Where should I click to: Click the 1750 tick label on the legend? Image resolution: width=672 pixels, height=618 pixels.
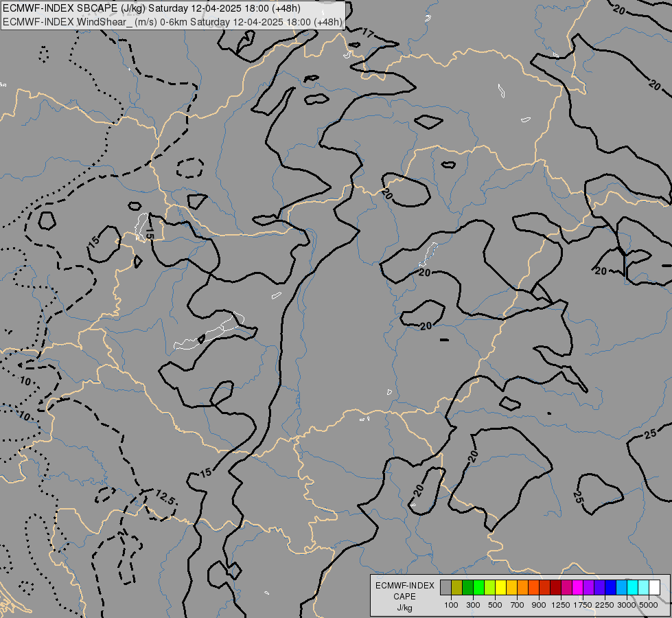click(583, 605)
